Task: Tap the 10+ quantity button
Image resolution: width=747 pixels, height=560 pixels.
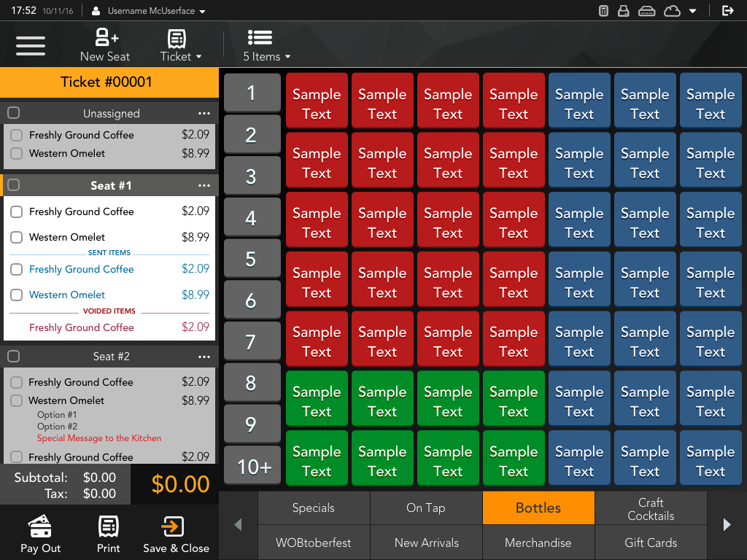Action: [x=252, y=466]
